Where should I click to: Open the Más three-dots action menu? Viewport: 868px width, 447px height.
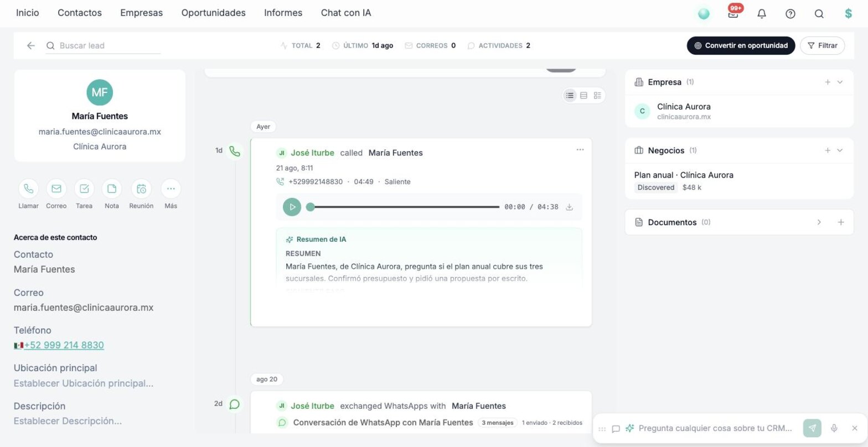coord(170,189)
